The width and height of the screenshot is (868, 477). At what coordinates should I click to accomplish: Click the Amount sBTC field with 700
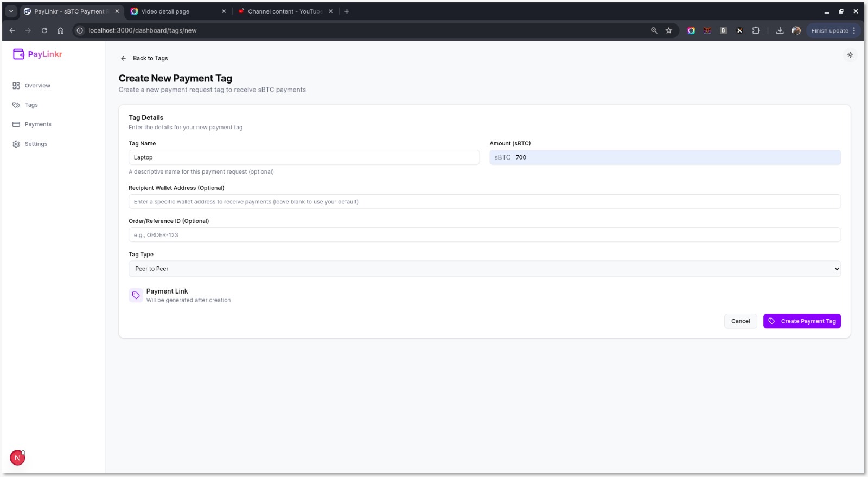pyautogui.click(x=665, y=157)
